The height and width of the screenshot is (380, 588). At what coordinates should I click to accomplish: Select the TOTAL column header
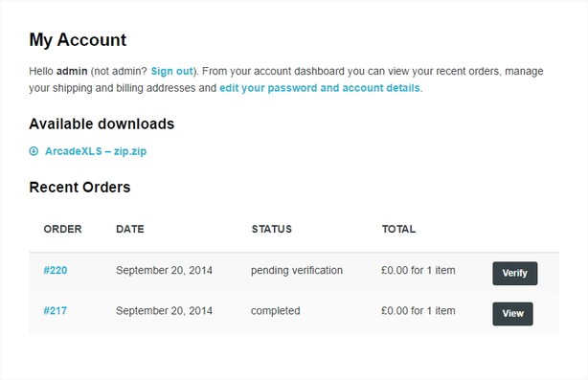(398, 229)
